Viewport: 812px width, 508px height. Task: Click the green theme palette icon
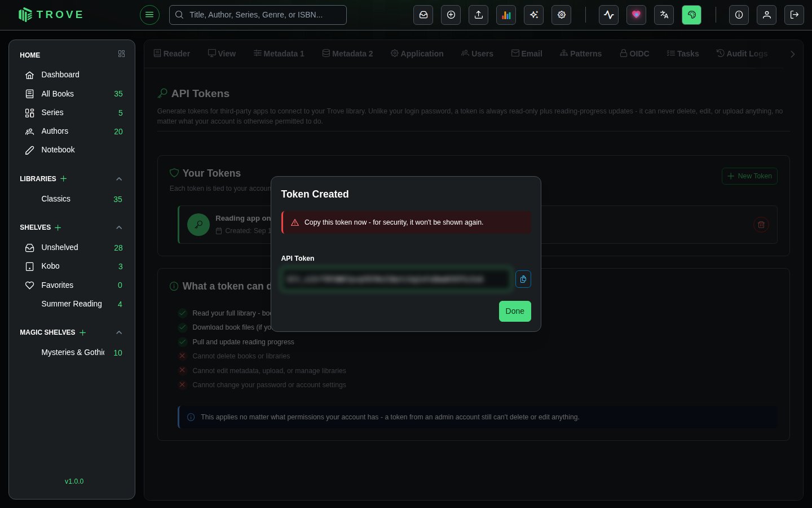(x=692, y=15)
